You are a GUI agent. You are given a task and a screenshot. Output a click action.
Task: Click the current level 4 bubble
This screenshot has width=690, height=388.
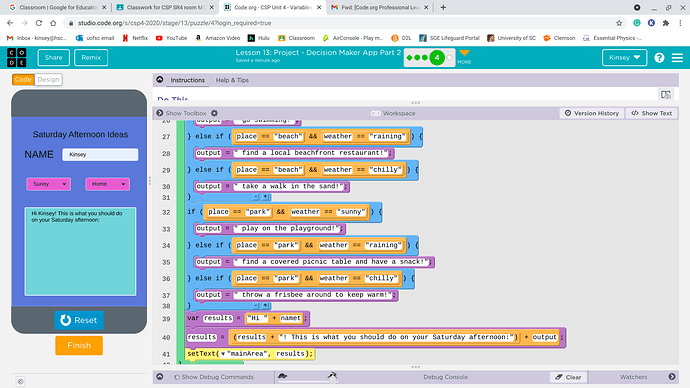(437, 58)
